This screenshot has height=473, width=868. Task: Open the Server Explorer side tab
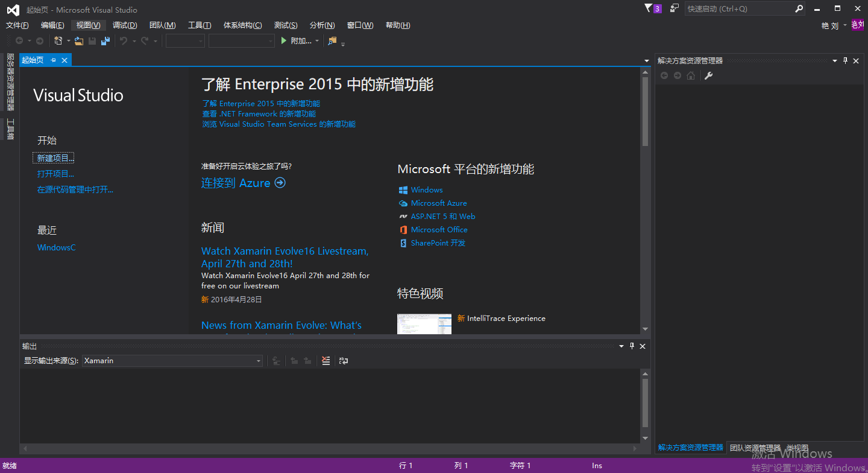[10, 82]
